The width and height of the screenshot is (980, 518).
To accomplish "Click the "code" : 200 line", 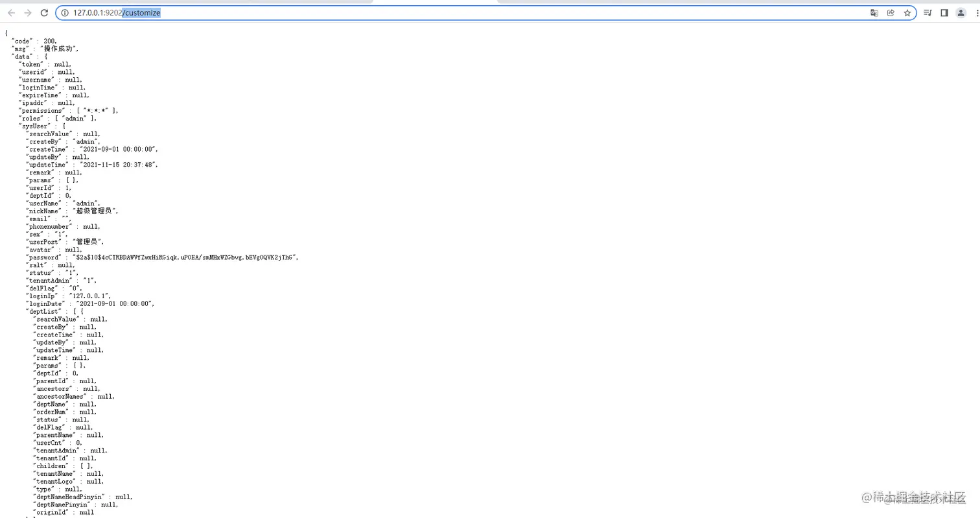I will coord(34,41).
